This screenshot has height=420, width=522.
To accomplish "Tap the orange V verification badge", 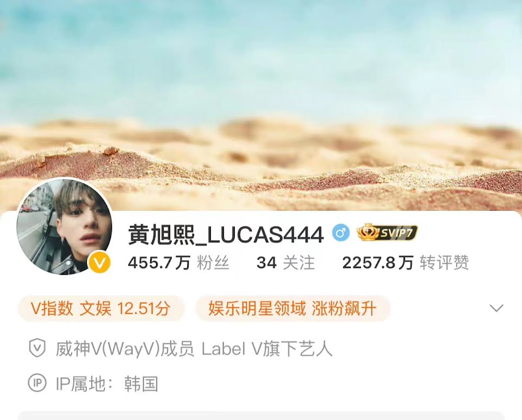I will [100, 263].
